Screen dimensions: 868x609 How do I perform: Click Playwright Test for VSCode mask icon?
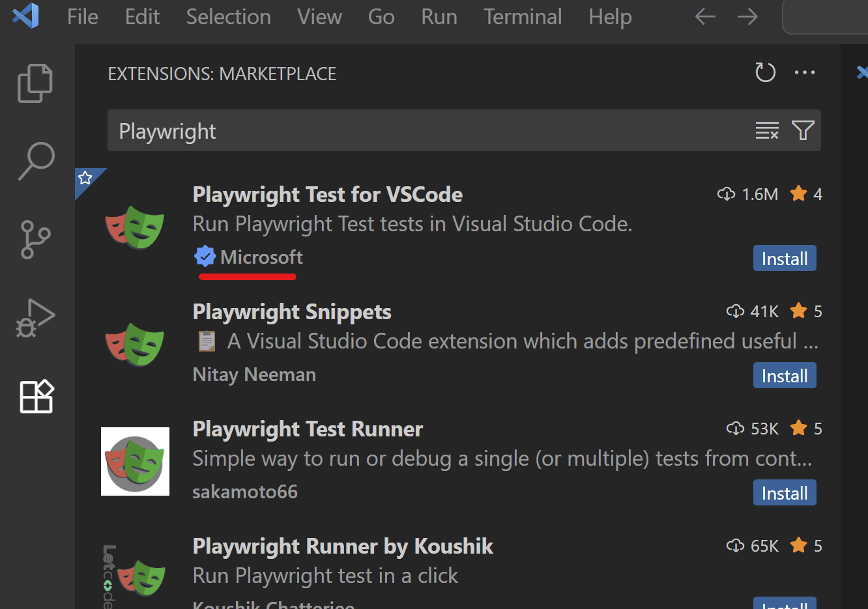pos(135,227)
